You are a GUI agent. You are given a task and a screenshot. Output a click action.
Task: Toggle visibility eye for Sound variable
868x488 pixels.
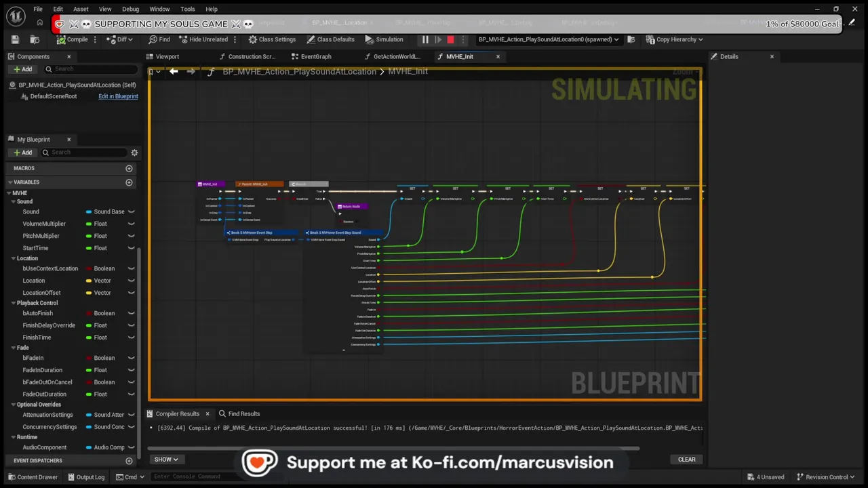coord(131,212)
